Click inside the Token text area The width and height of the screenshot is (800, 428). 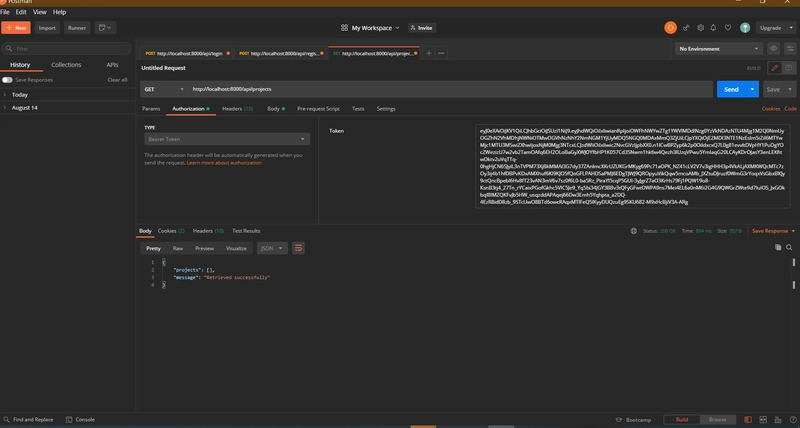click(x=632, y=166)
